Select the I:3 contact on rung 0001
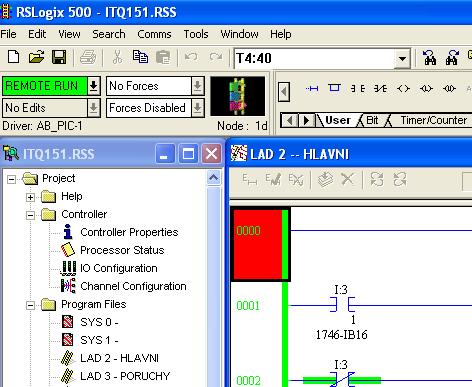This screenshot has height=387, width=472. (x=342, y=304)
